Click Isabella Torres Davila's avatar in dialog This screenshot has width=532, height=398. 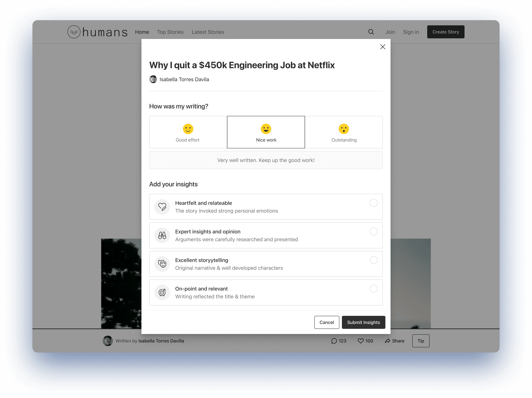click(x=153, y=79)
